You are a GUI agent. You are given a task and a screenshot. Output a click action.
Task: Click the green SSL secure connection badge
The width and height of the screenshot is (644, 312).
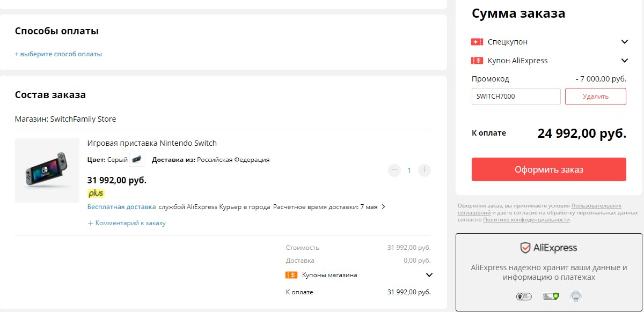click(x=550, y=296)
